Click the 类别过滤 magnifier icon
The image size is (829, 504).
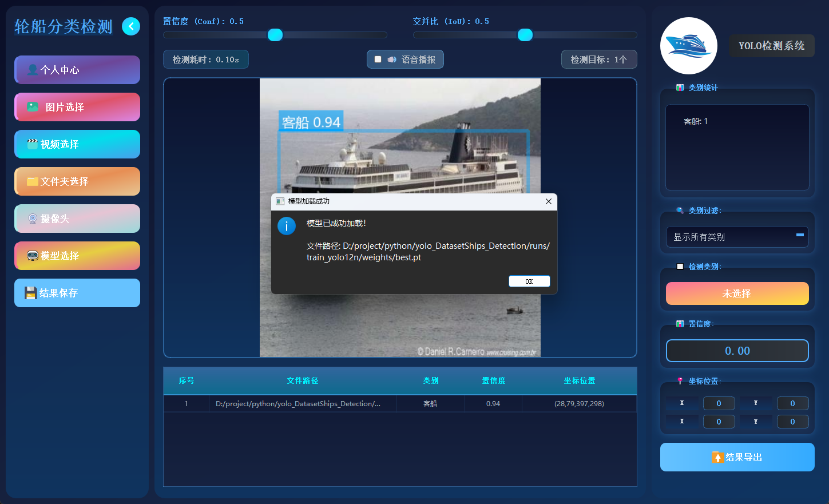[x=680, y=211]
